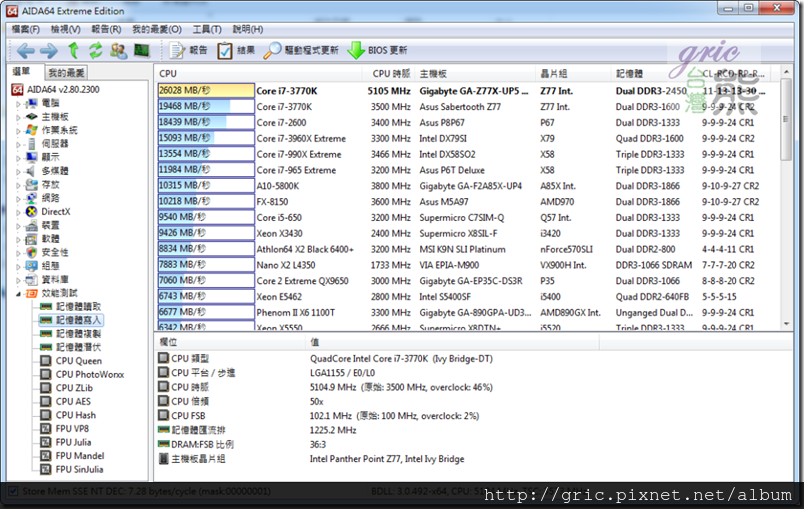804x509 pixels.
Task: Open the FPU Julia benchmark item
Action: click(73, 442)
